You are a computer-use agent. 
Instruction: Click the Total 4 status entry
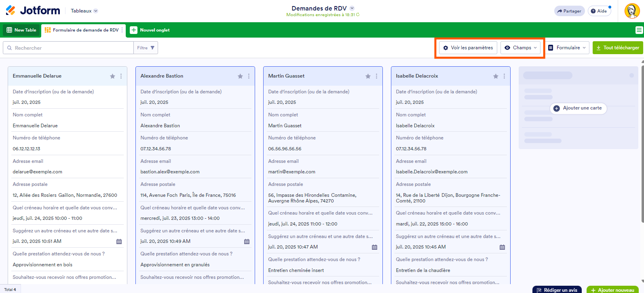click(x=10, y=289)
